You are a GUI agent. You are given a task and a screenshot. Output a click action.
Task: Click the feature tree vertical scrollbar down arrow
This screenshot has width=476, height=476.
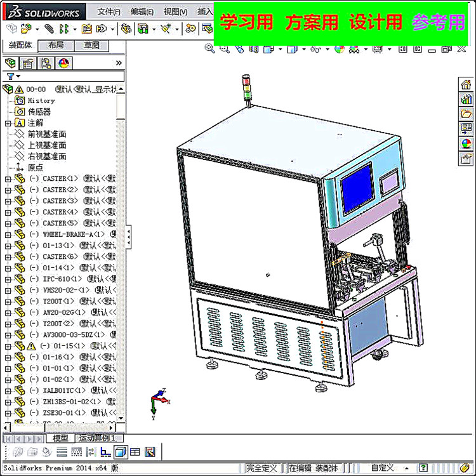click(x=121, y=418)
